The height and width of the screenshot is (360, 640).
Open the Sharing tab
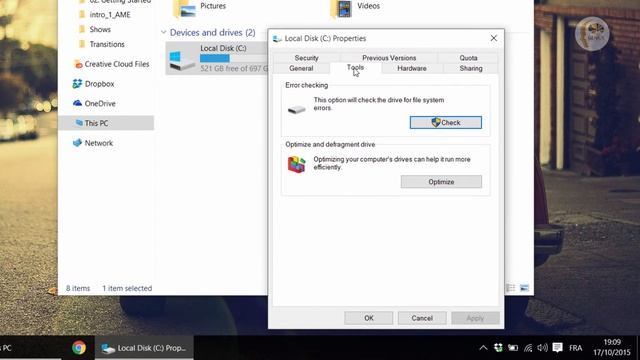471,68
